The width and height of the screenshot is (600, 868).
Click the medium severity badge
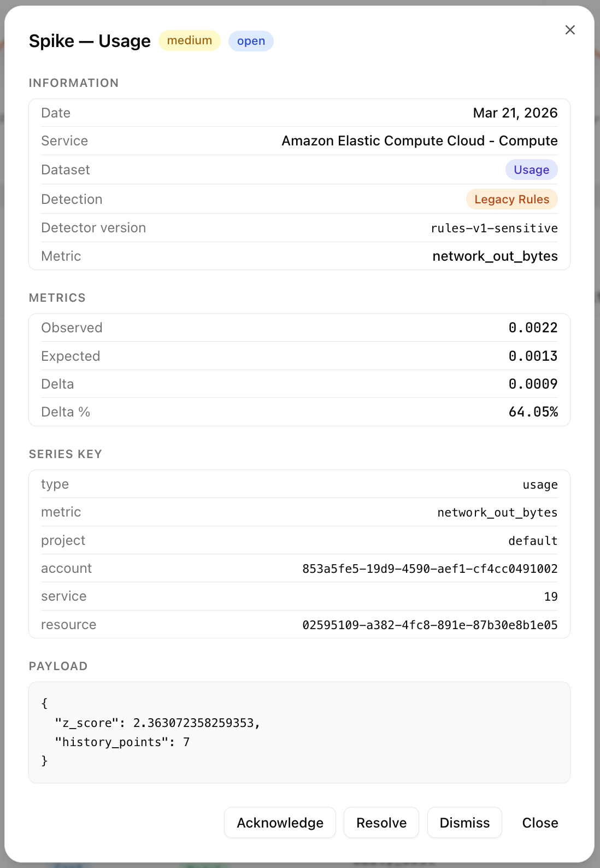point(190,41)
